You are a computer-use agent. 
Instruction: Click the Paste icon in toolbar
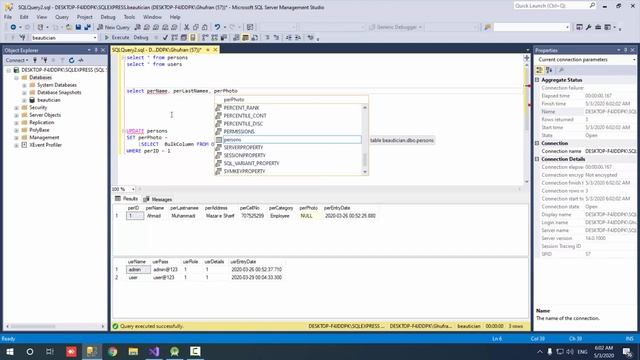204,27
